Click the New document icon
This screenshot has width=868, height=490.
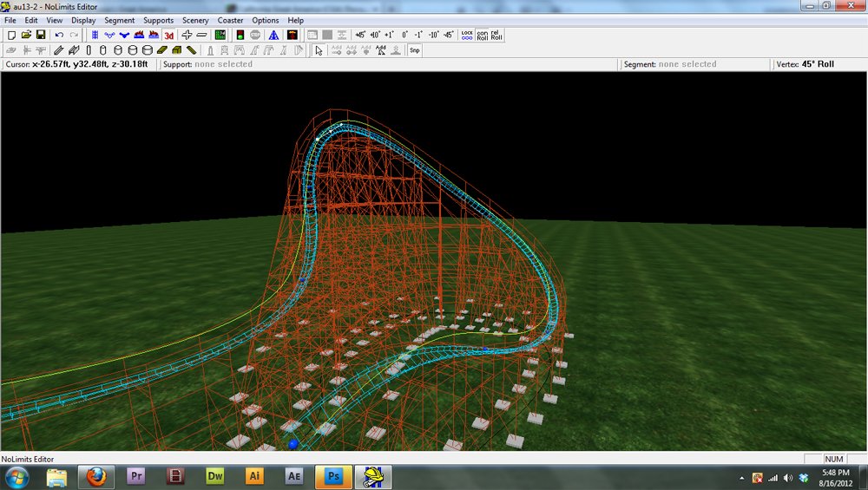tap(11, 36)
